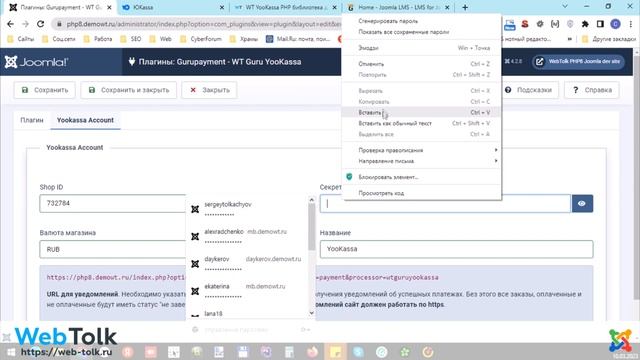Open the Соц.сети bookmark folder

coord(59,39)
